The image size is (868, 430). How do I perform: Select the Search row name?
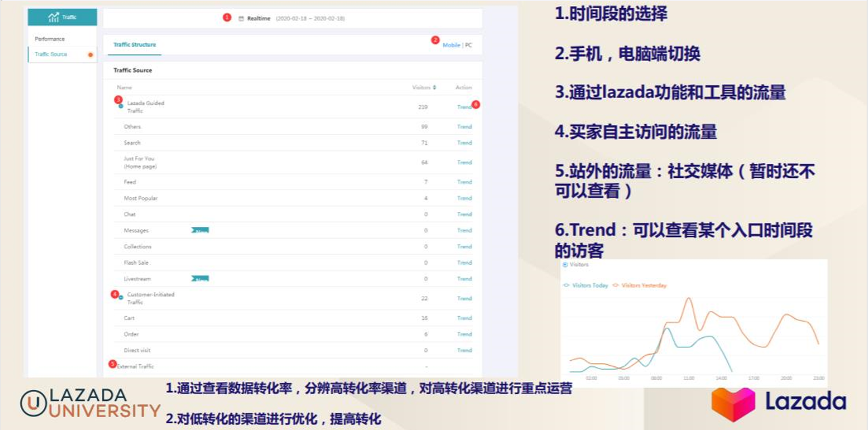tap(133, 143)
